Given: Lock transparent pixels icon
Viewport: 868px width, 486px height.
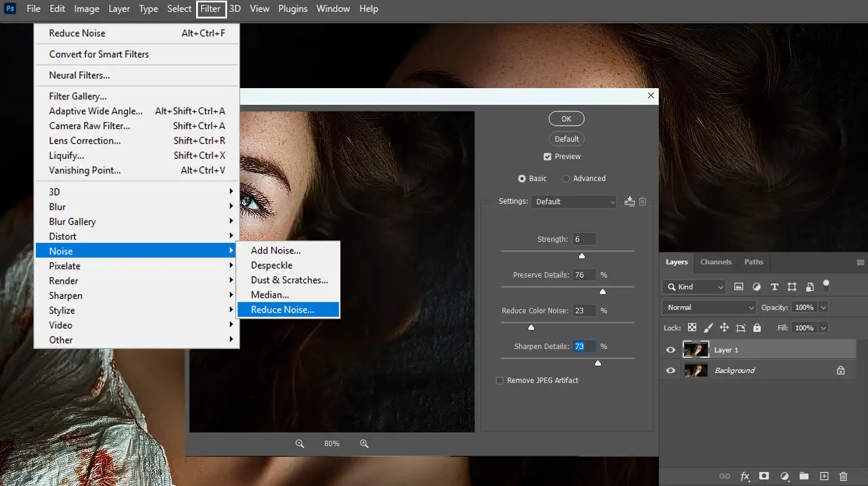Looking at the screenshot, I should [692, 328].
